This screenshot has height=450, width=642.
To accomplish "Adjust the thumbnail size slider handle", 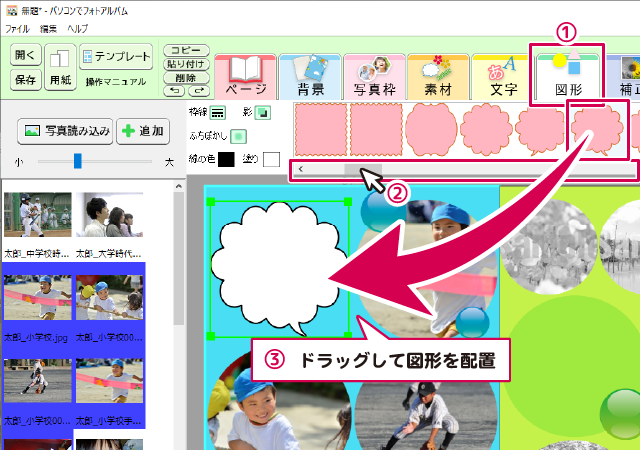I will coord(78,161).
